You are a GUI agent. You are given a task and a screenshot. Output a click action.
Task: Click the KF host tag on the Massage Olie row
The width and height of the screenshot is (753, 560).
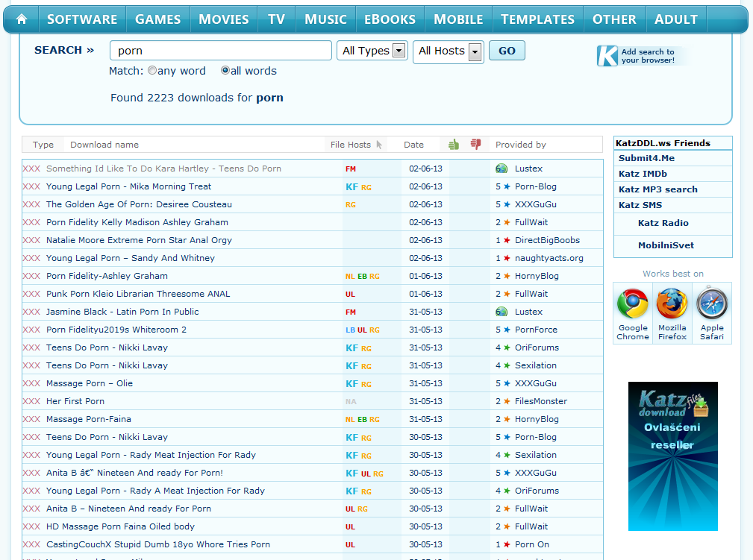coord(352,384)
